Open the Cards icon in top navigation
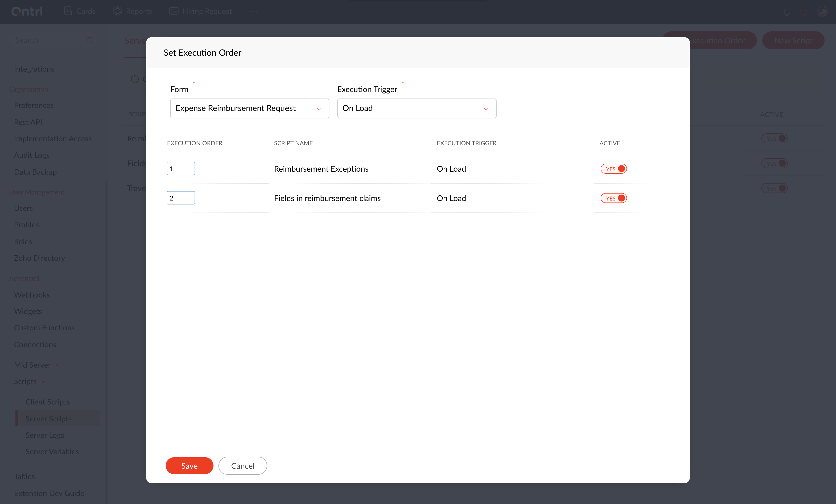 [68, 11]
